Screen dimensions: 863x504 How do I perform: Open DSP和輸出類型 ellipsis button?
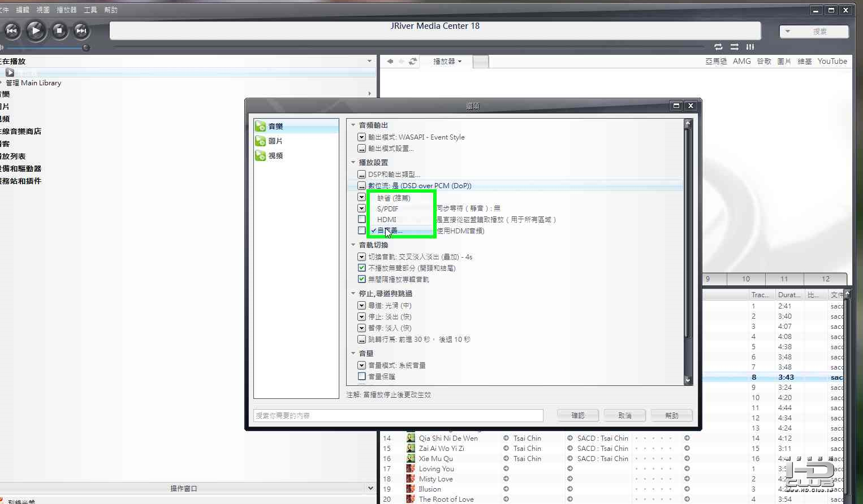coord(361,175)
